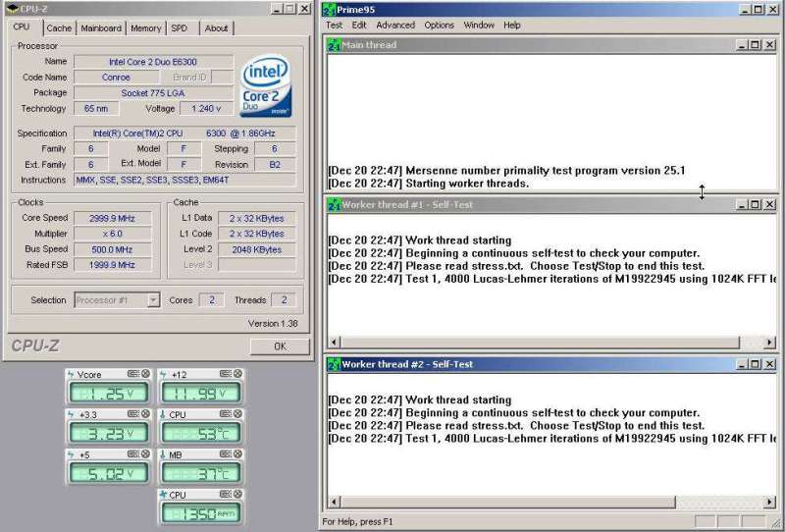
Task: Click the lightning icon beside +5
Action: pos(71,454)
